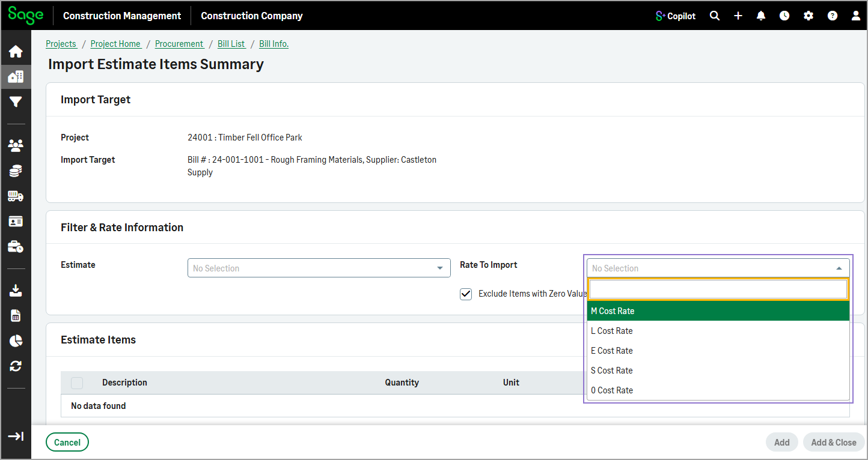Choose L Cost Rate option
Screen dimensions: 868x460
coord(718,331)
